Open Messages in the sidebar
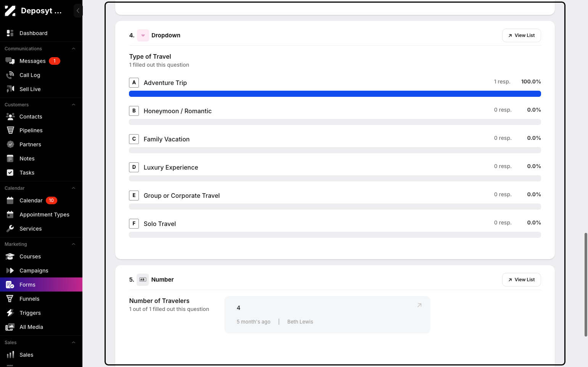Screen dimensions: 588x367 tap(32, 61)
